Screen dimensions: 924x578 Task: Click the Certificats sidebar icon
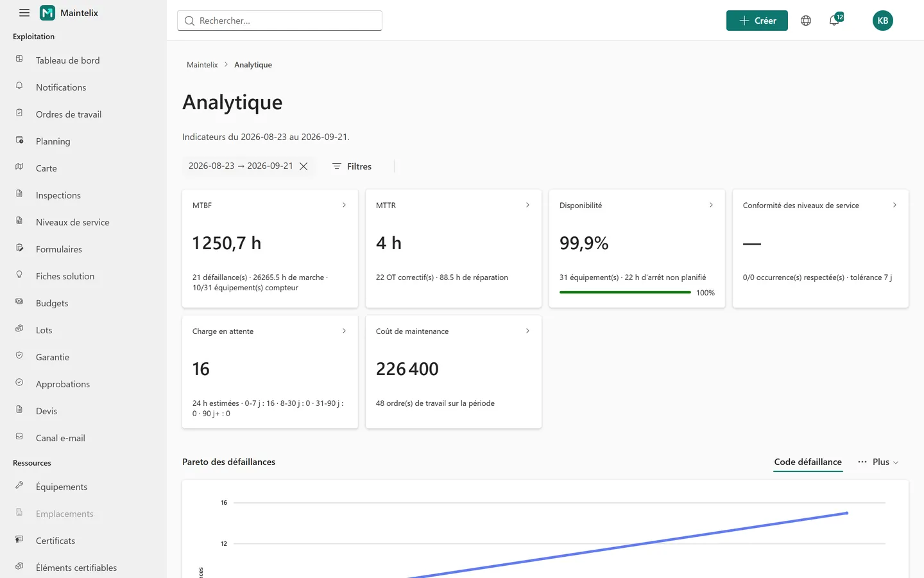[x=19, y=539]
